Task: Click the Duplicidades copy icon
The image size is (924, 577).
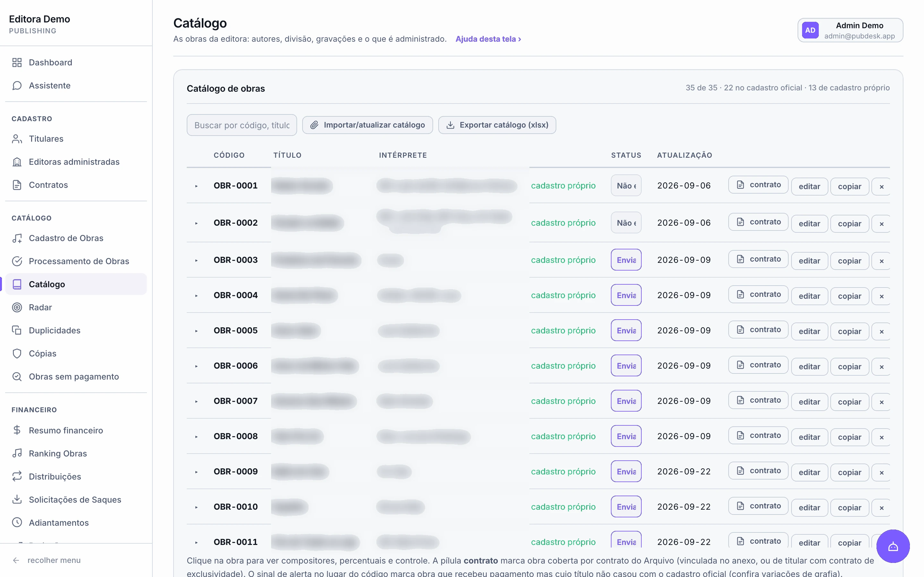Action: 17,330
